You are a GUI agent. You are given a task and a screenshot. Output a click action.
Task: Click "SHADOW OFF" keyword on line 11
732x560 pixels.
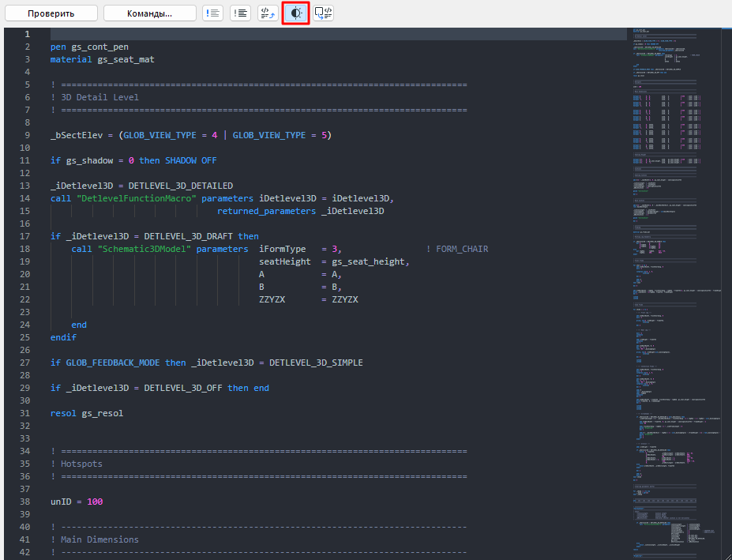pyautogui.click(x=190, y=160)
